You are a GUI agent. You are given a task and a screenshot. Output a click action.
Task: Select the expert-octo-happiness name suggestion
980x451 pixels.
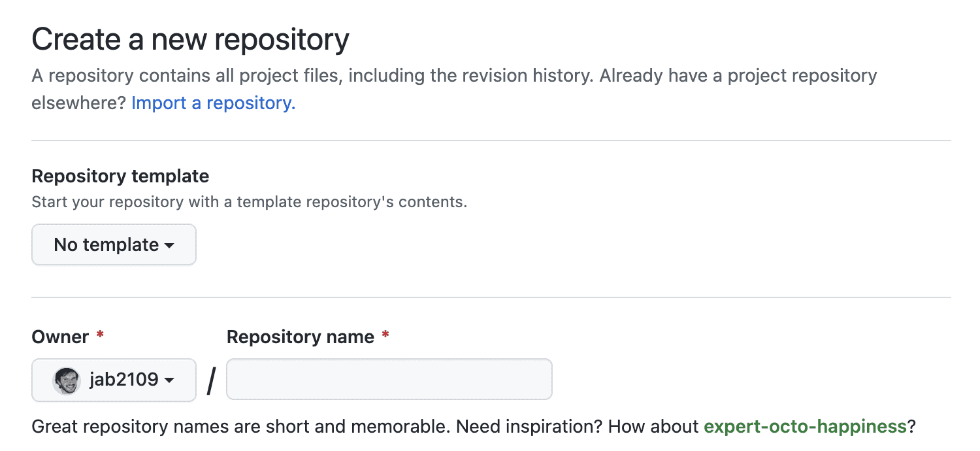(x=805, y=426)
